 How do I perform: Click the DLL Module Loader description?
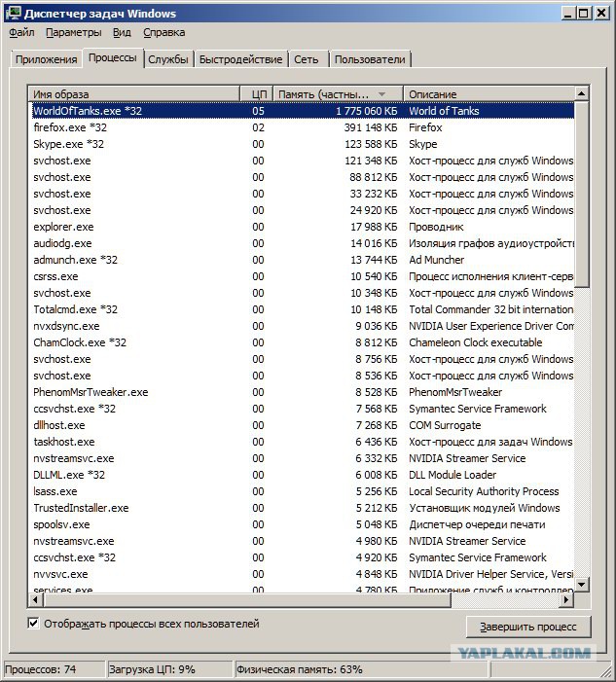click(x=453, y=475)
